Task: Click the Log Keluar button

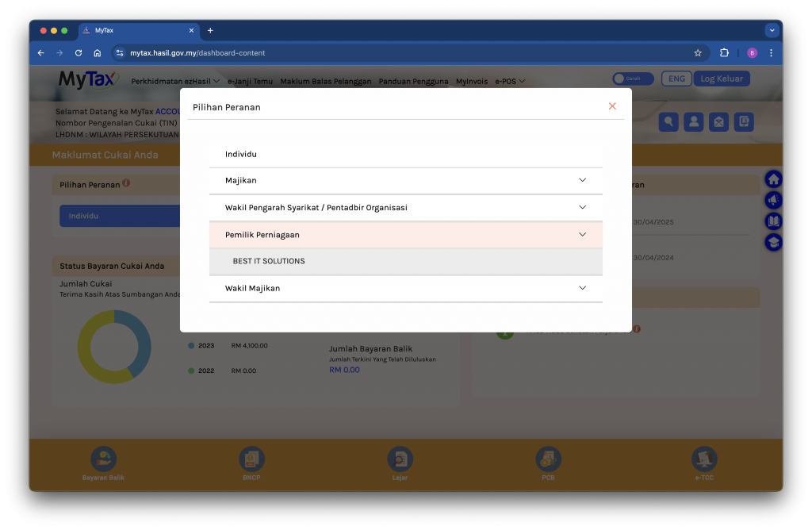Action: (x=722, y=79)
